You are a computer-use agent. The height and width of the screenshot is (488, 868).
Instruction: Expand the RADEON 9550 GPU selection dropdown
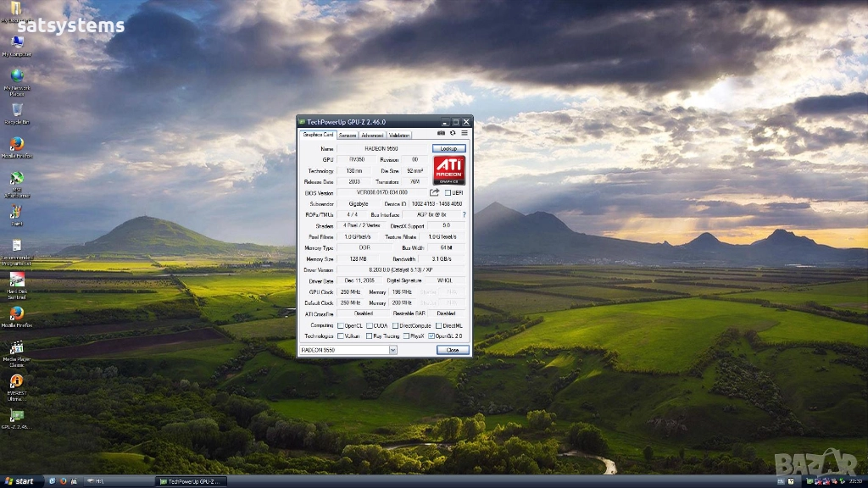tap(392, 350)
